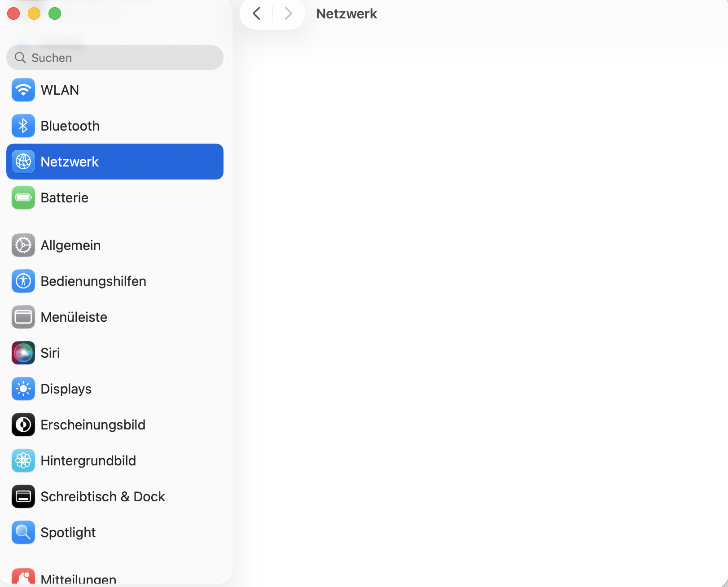Click the Bluetooth icon in sidebar

[x=23, y=126]
